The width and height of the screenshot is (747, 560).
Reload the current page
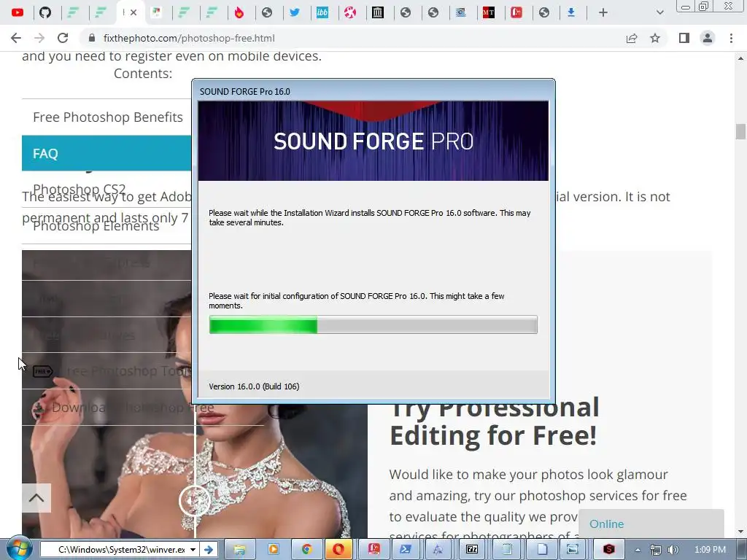pos(63,38)
